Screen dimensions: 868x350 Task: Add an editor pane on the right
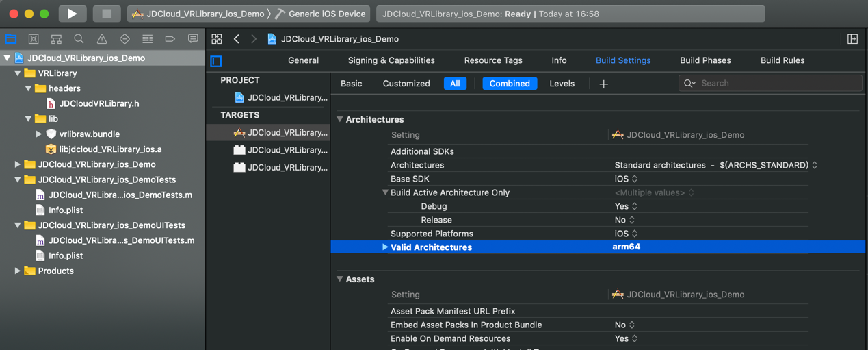(x=852, y=39)
